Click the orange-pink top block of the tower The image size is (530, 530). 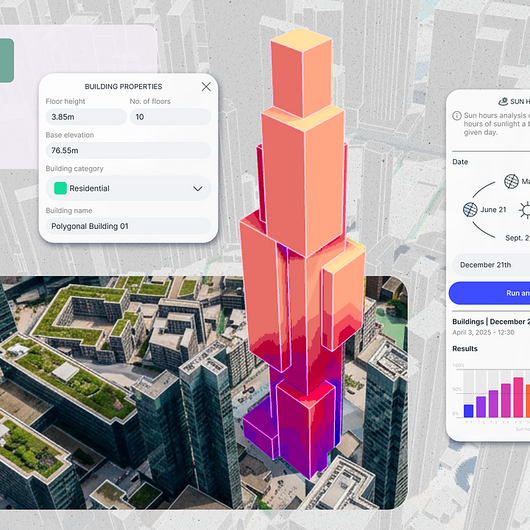point(301,73)
